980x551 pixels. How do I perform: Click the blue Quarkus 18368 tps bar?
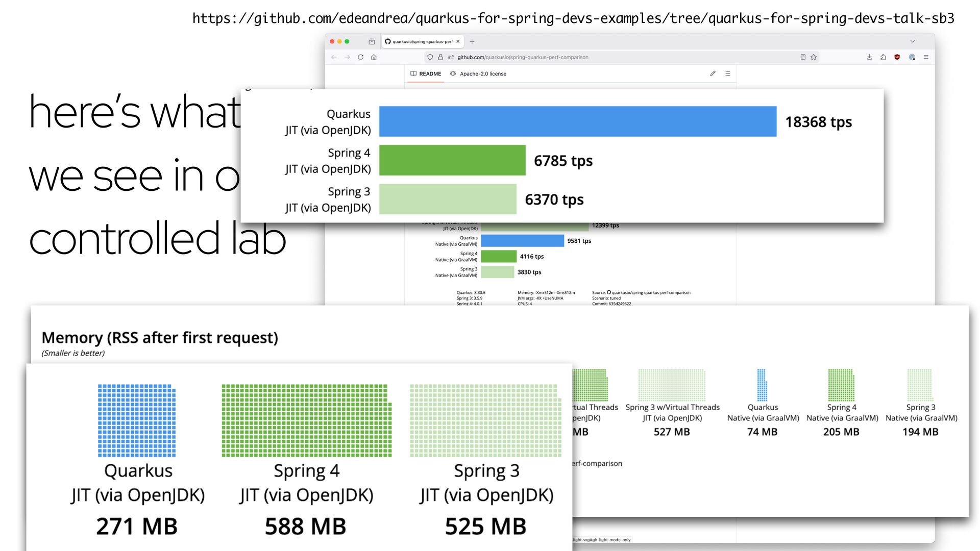click(x=577, y=121)
